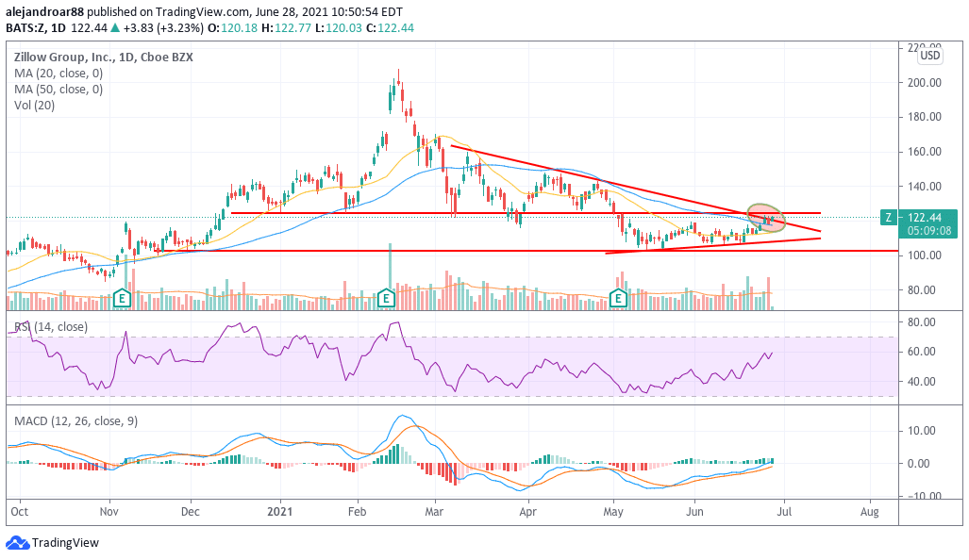This screenshot has width=969, height=560.
Task: Click the L:120.03 low value
Action: coord(338,28)
